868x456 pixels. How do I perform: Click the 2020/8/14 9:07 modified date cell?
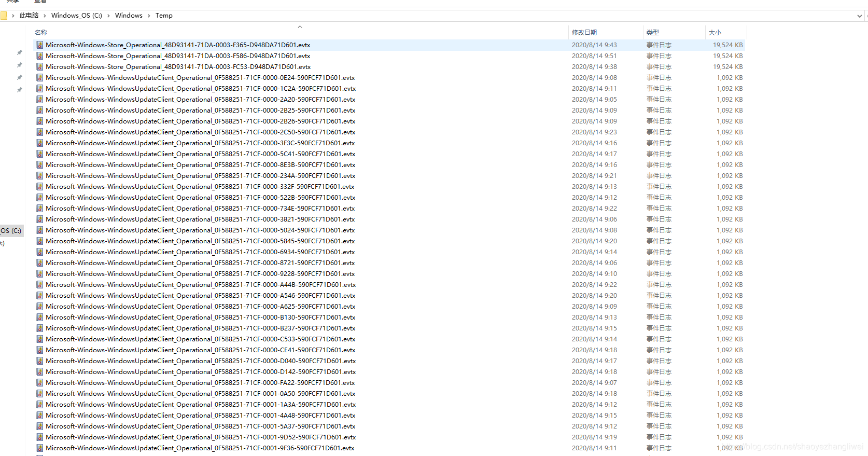point(594,383)
